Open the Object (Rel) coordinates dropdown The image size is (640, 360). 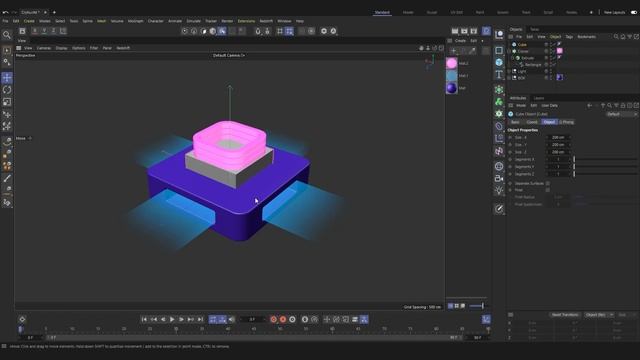click(598, 315)
